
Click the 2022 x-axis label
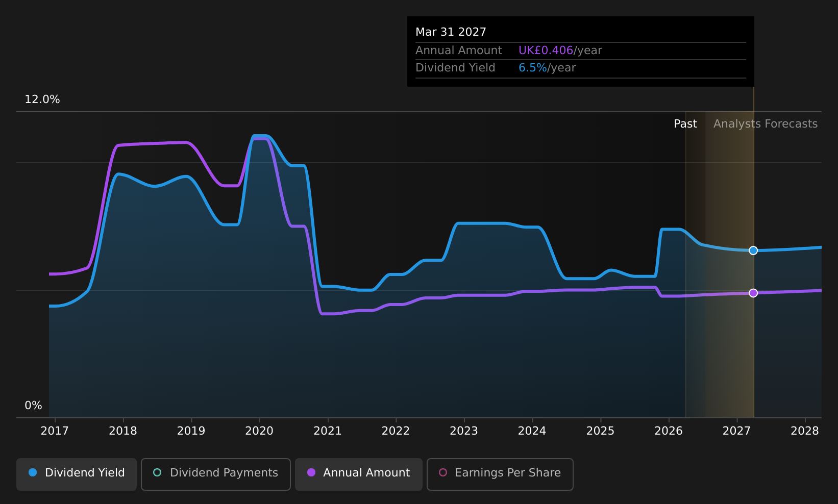click(x=396, y=431)
